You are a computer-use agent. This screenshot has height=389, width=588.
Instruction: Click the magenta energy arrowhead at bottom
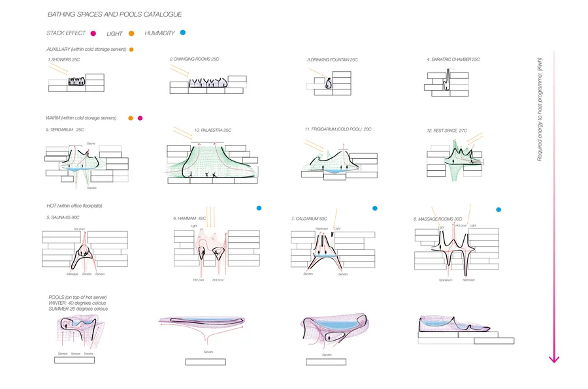[x=554, y=359]
